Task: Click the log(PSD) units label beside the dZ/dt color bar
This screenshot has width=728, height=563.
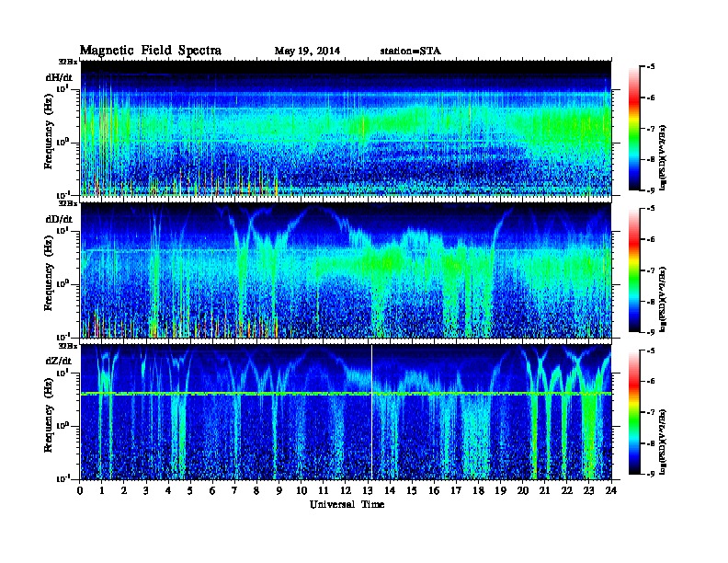Action: click(x=663, y=442)
